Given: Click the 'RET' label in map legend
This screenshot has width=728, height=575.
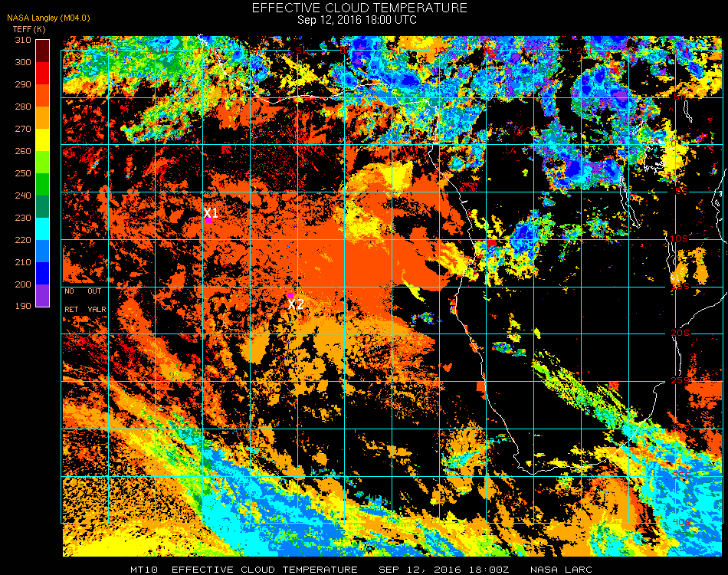Looking at the screenshot, I should click(x=71, y=309).
